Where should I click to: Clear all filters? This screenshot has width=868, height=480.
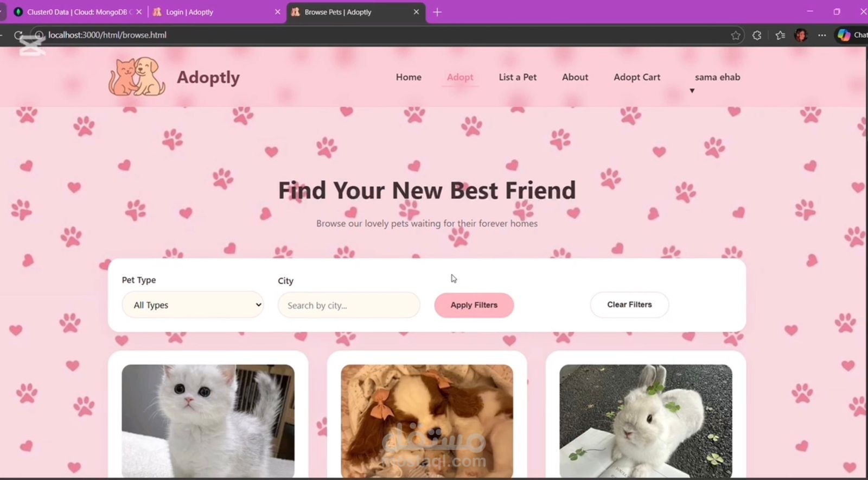[629, 305]
